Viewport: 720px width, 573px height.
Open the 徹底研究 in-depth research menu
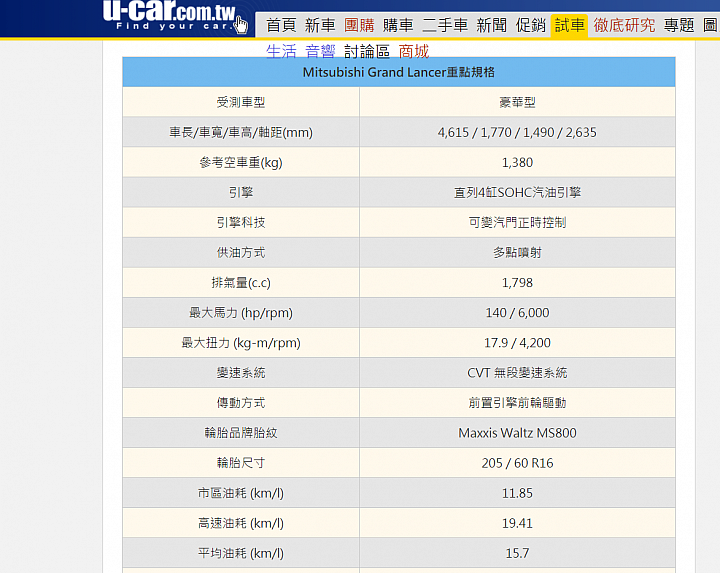(x=624, y=25)
